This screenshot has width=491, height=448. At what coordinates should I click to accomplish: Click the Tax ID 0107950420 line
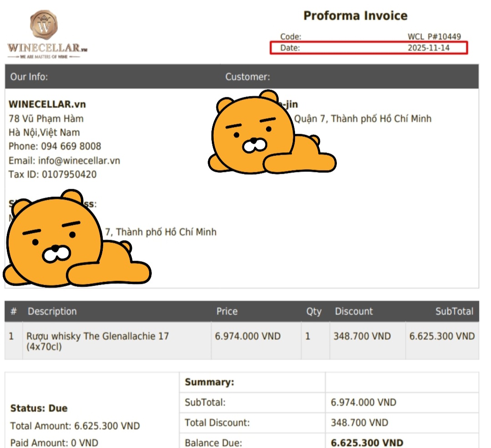click(53, 175)
